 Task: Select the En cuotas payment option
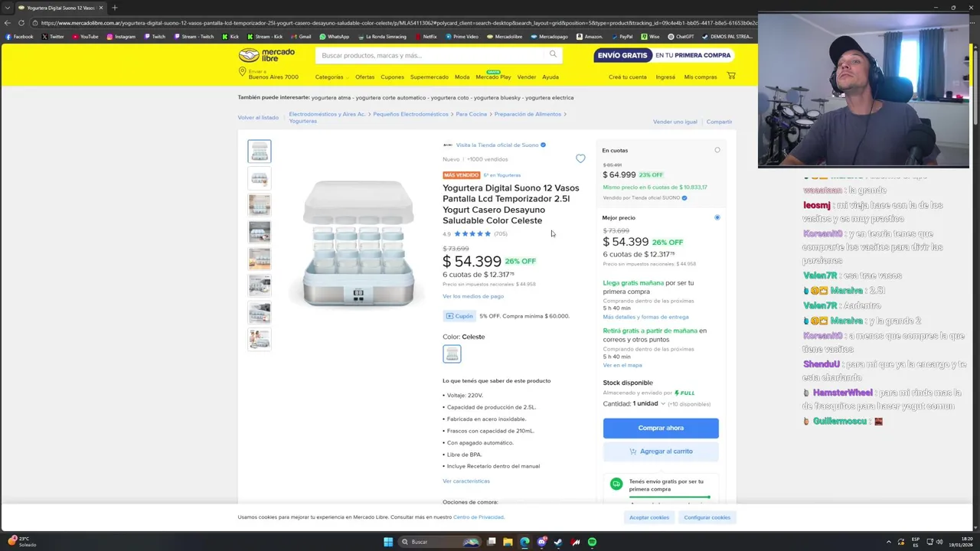point(717,150)
